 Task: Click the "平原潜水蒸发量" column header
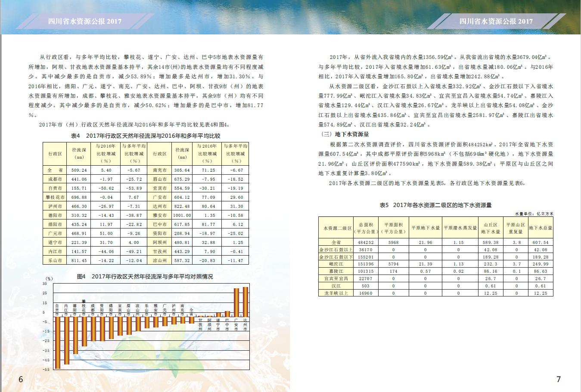point(460,228)
